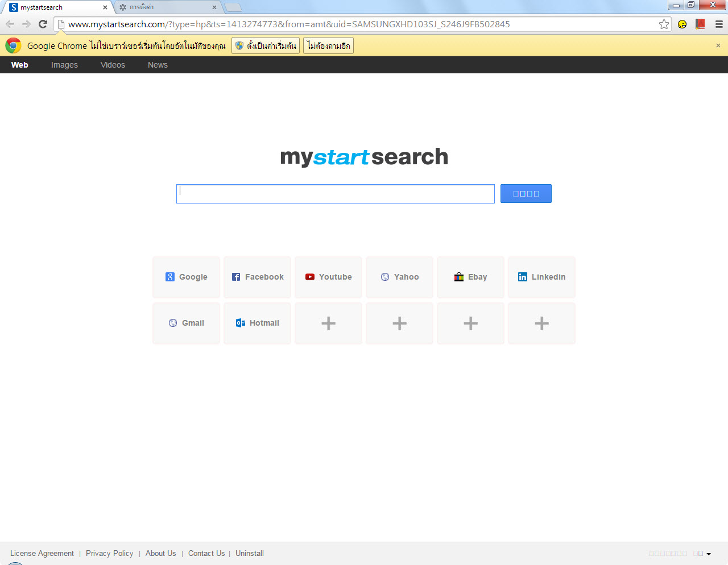Screen dimensions: 728x565
Task: Set Chrome as default browser button
Action: point(266,45)
